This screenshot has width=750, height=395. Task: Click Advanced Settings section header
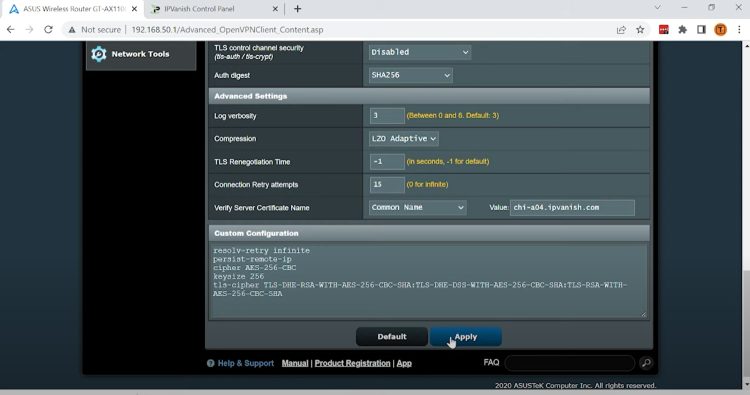click(x=429, y=96)
